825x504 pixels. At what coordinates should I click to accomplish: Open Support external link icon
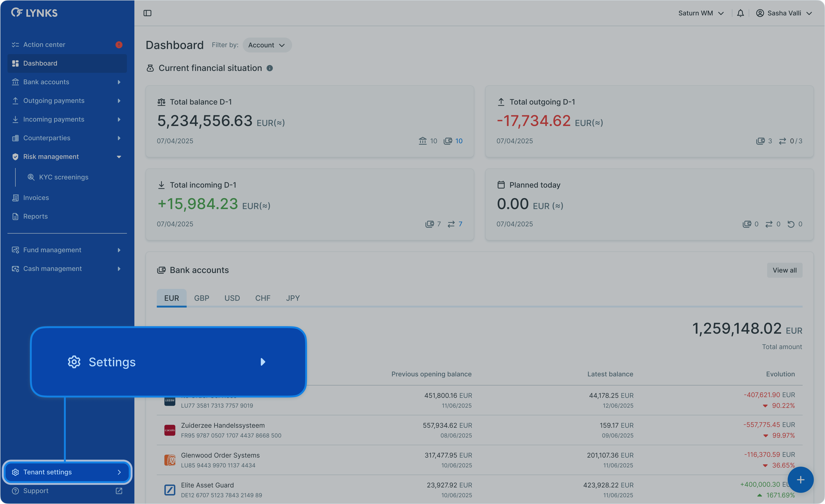pos(119,491)
